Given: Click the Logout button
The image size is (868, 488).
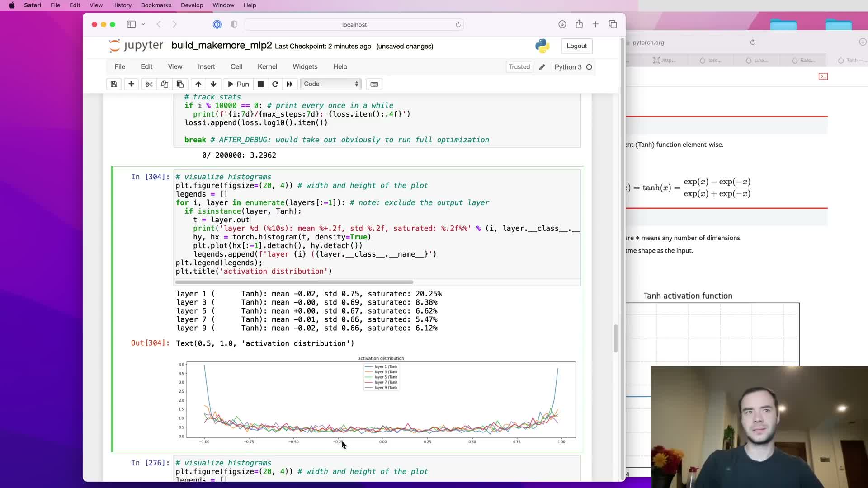Looking at the screenshot, I should pyautogui.click(x=576, y=46).
